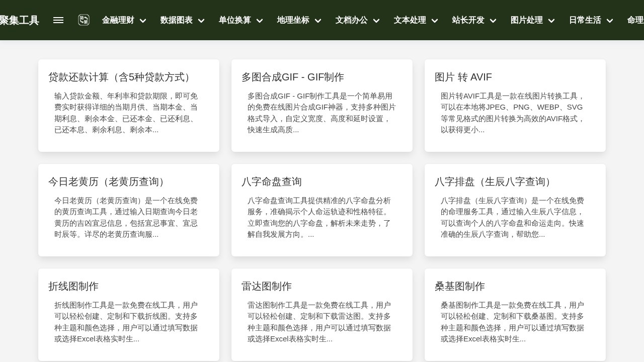This screenshot has width=644, height=362.
Task: Open 今日老黄历 query tool
Action: (x=106, y=182)
